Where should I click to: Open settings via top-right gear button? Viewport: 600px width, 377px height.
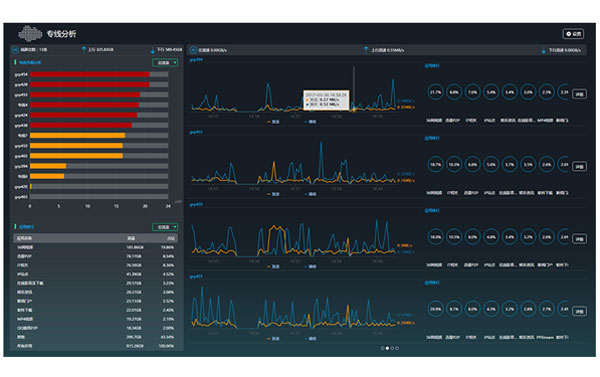573,34
